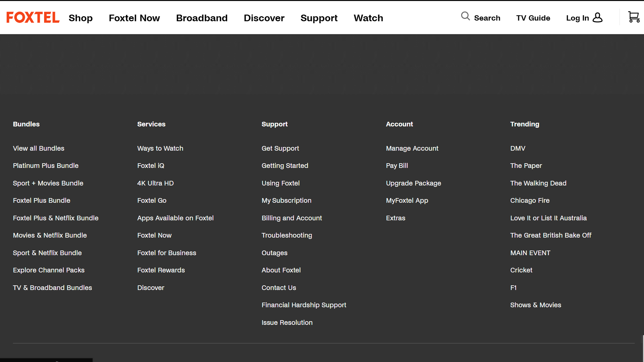Click the Financial Hardship Support link
Screen dimensions: 644x362
coord(303,305)
